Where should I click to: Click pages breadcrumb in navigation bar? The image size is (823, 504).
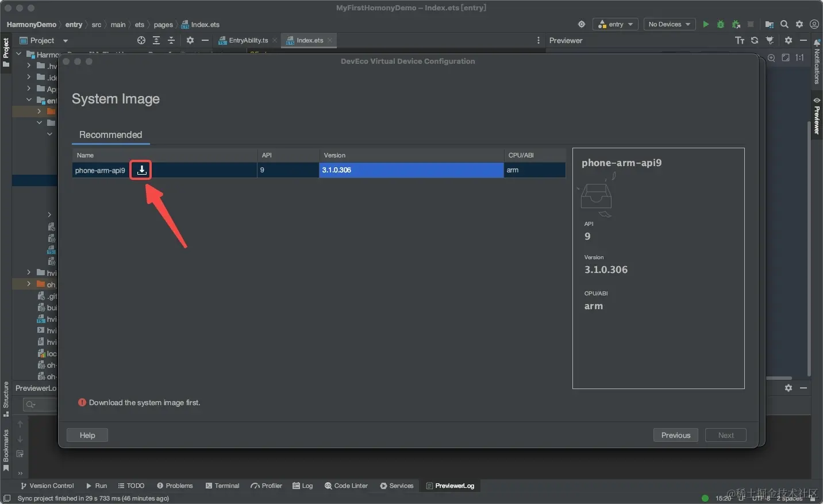pyautogui.click(x=163, y=25)
